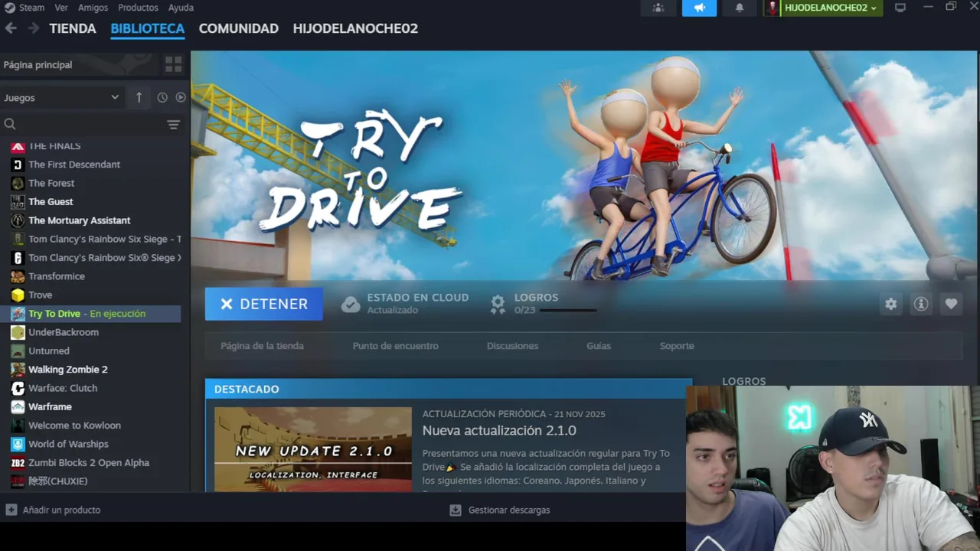The width and height of the screenshot is (980, 551).
Task: Add Try To Drive to favorites heart
Action: (951, 304)
